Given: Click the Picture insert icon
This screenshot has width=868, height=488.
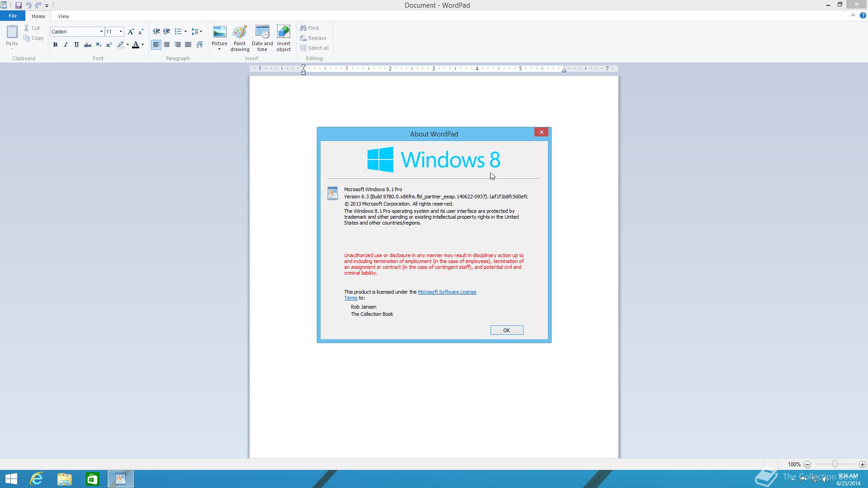Looking at the screenshot, I should [219, 32].
